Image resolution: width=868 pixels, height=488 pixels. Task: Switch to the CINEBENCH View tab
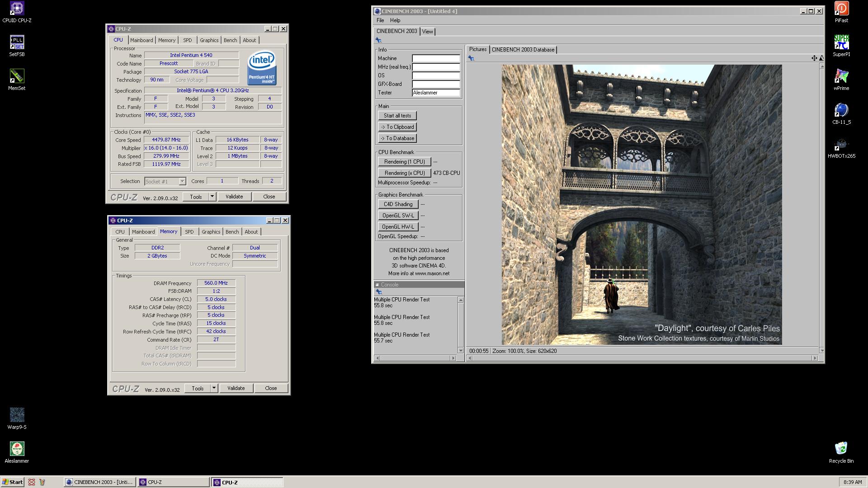(x=427, y=32)
